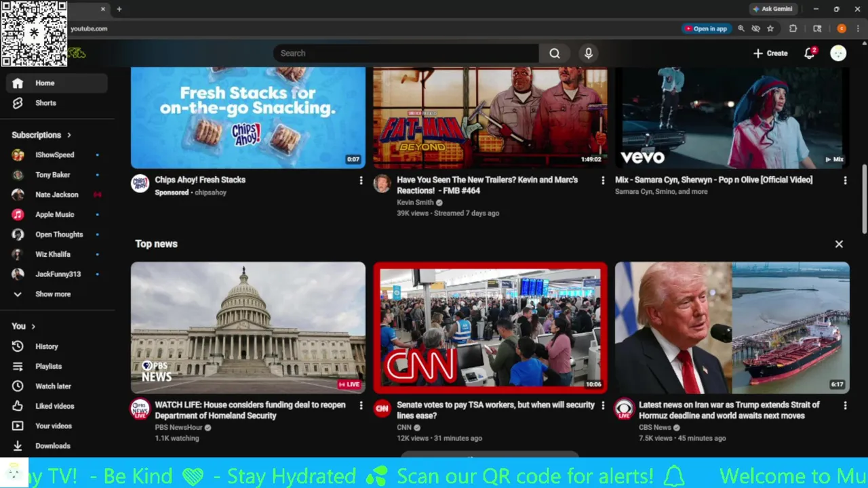Open Wiz Khalifa channel avatar
This screenshot has width=868, height=488.
[18, 254]
